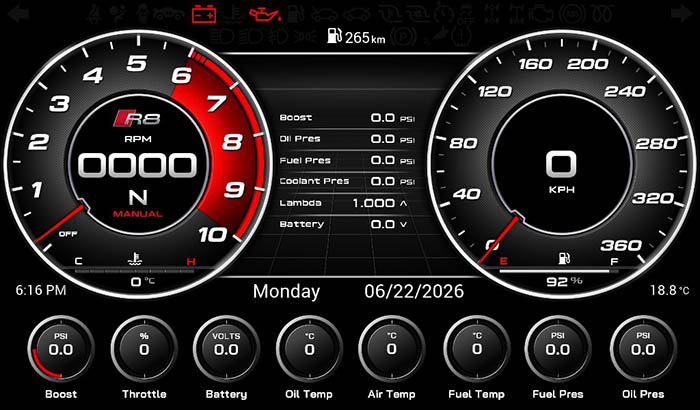
Task: Tap the dim side marker lights icon
Action: (305, 37)
